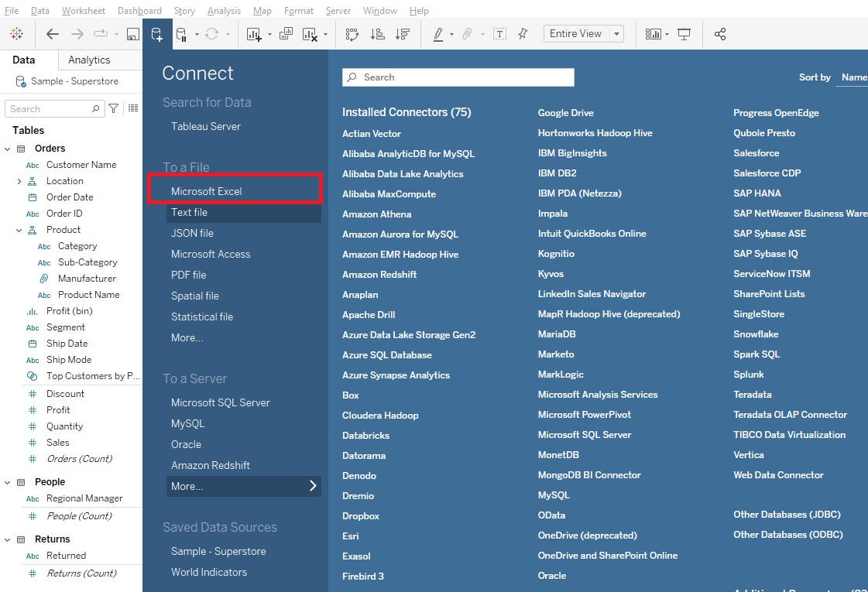Select Snowflake connector

click(x=756, y=334)
